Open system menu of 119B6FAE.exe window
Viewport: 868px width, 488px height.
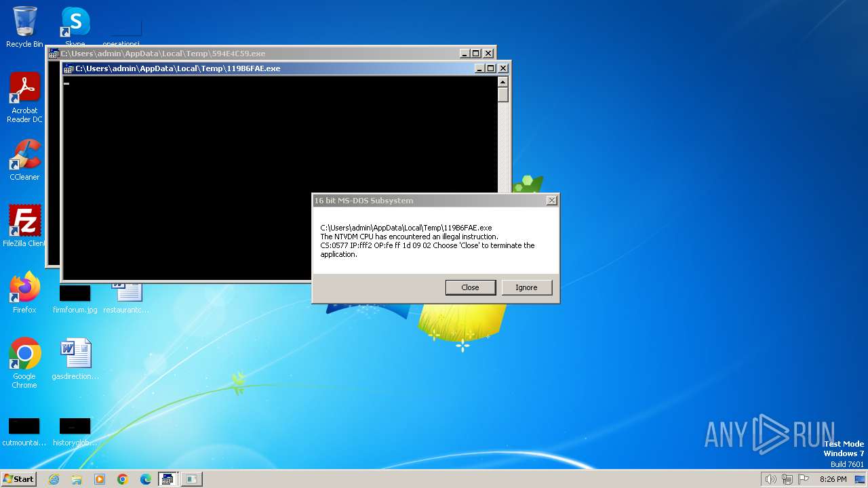pos(68,68)
